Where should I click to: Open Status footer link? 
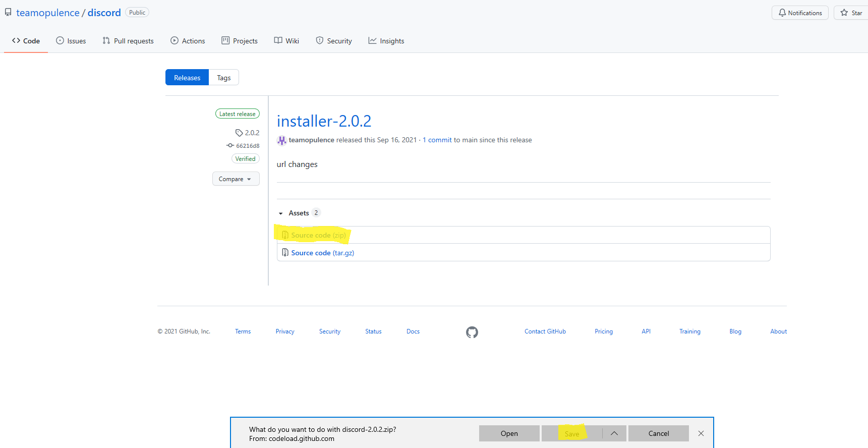point(373,331)
